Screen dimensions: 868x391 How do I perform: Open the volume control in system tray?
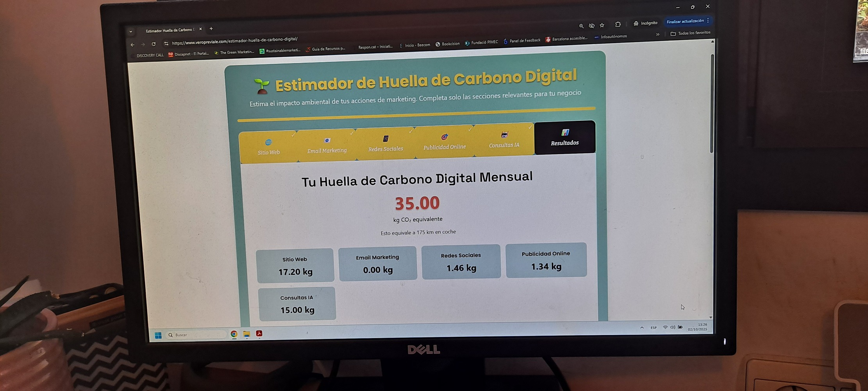tap(672, 327)
